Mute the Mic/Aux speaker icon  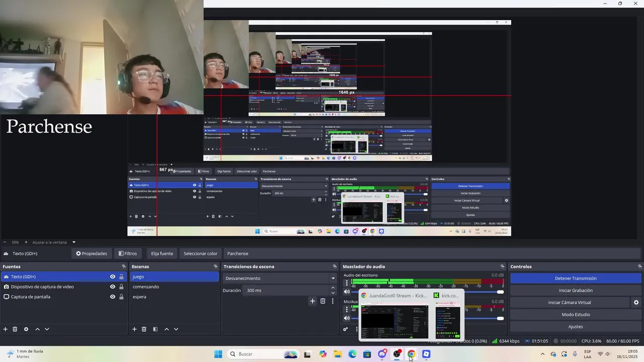(x=347, y=318)
